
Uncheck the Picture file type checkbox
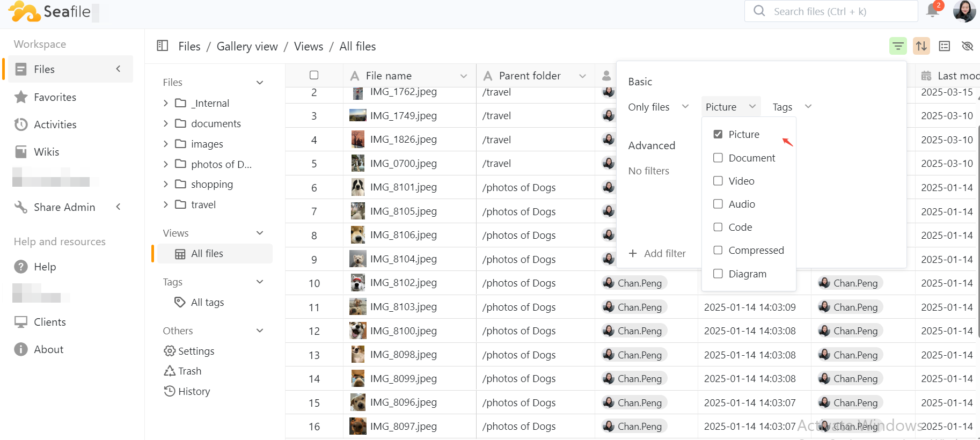tap(718, 134)
